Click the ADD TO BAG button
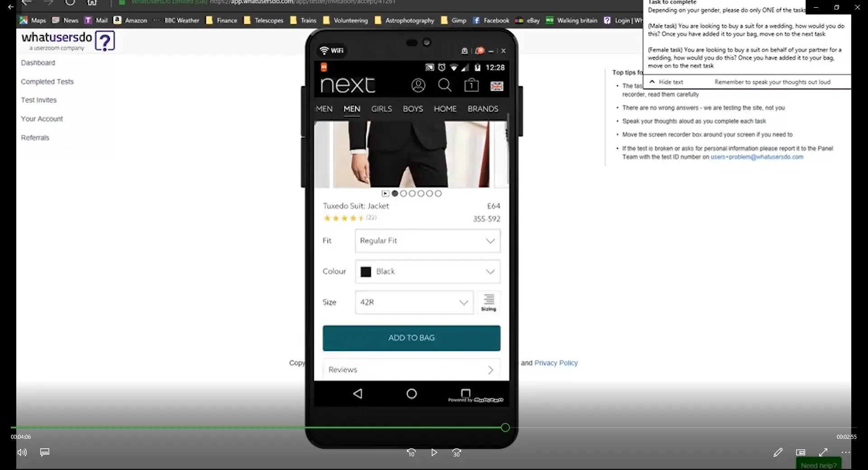This screenshot has width=868, height=470. click(411, 338)
